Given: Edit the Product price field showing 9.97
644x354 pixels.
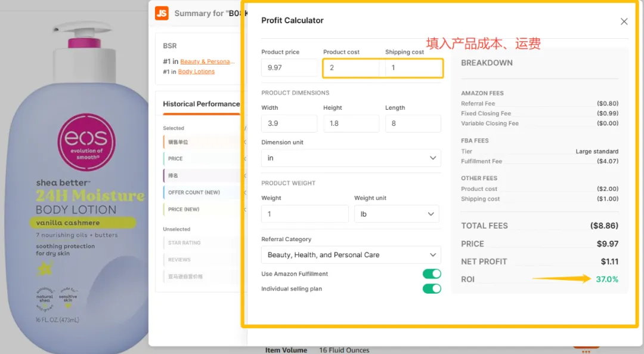Looking at the screenshot, I should pyautogui.click(x=289, y=67).
